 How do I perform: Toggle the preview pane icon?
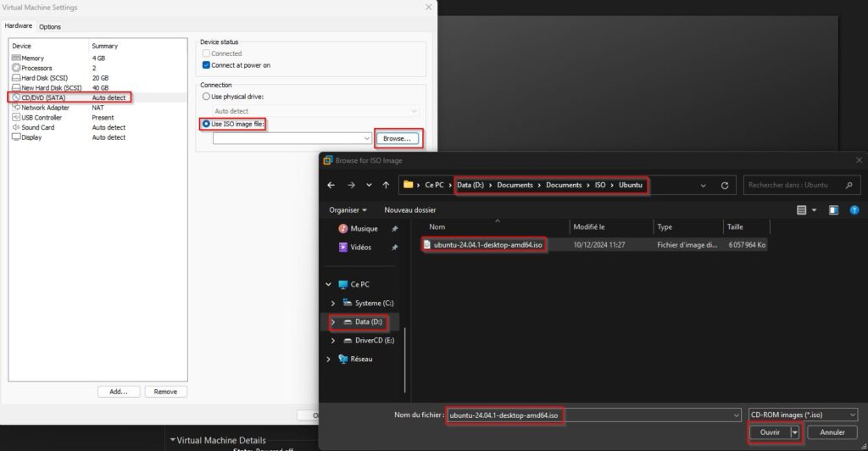coord(833,210)
